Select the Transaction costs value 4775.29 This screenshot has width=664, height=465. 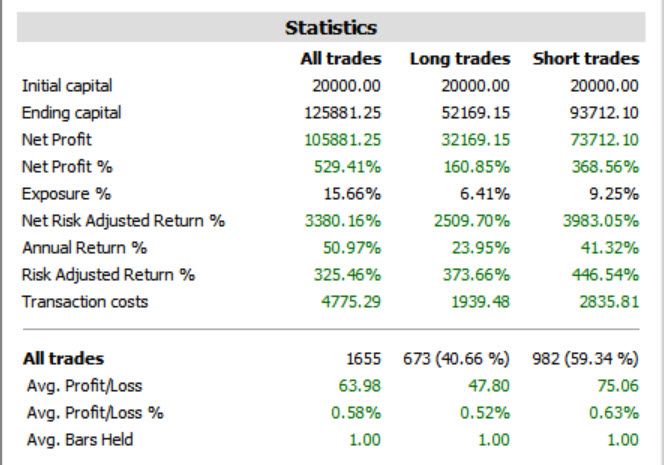point(350,302)
